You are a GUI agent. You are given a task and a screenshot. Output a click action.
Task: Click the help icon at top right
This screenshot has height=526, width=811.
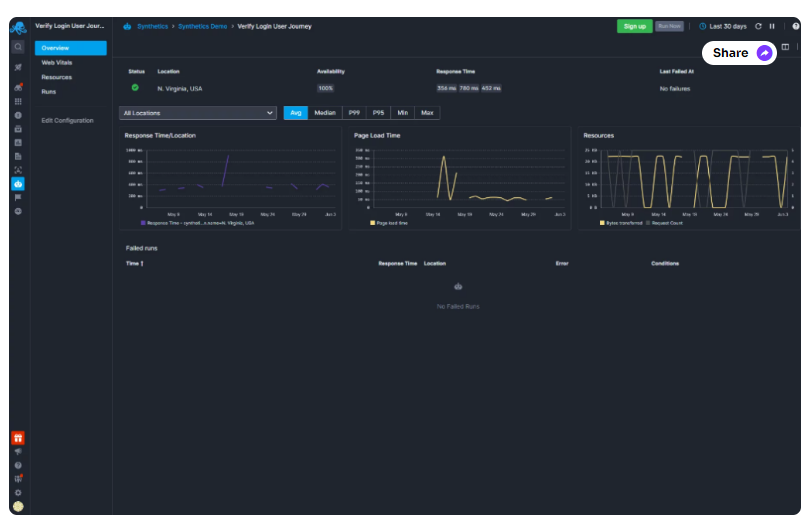tap(795, 26)
